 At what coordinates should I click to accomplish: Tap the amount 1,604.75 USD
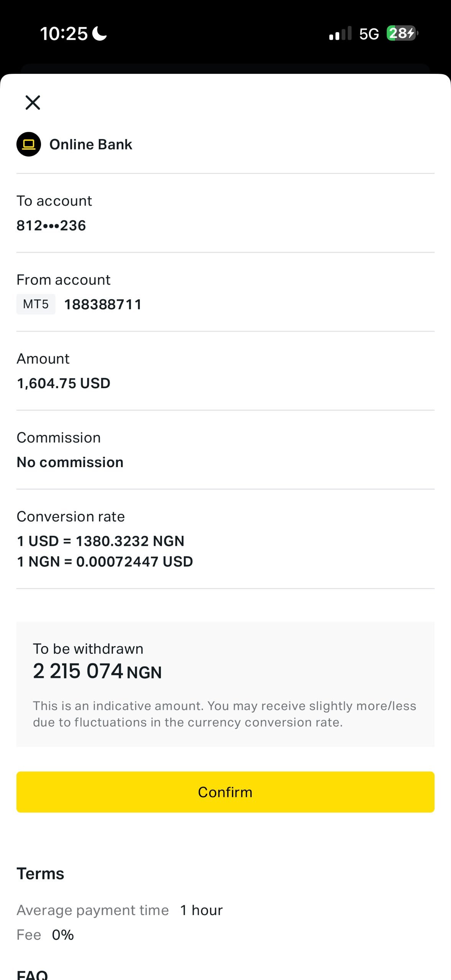coord(64,383)
